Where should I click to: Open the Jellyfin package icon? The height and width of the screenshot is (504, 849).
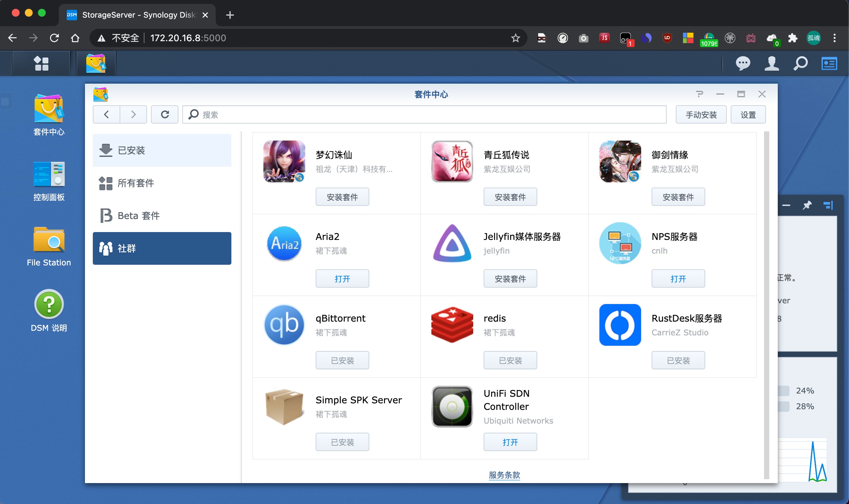click(x=452, y=243)
